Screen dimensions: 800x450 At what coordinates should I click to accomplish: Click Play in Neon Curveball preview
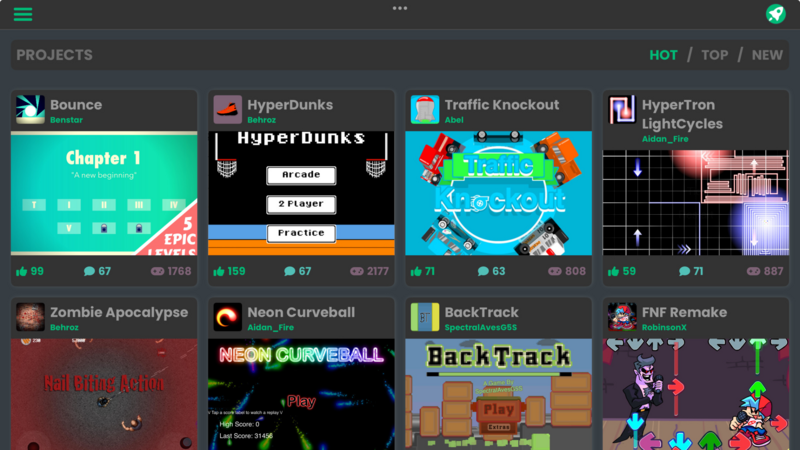coord(301,402)
